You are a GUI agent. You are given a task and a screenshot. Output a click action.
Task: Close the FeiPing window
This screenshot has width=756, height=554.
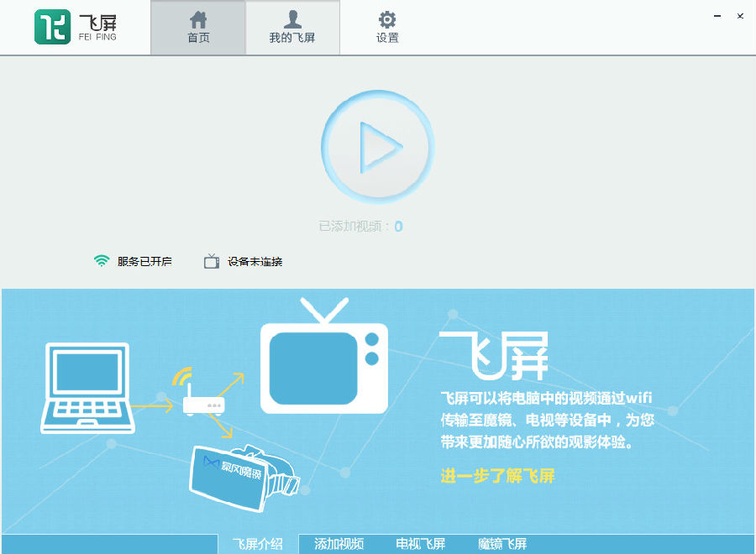(740, 16)
